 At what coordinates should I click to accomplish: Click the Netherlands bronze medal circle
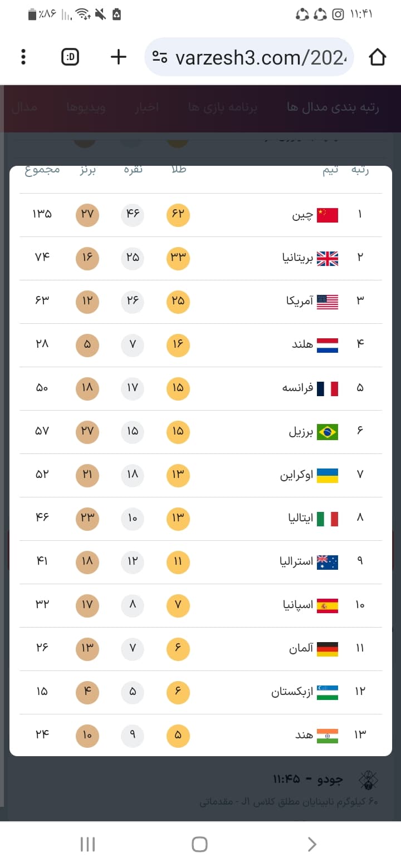point(87,345)
